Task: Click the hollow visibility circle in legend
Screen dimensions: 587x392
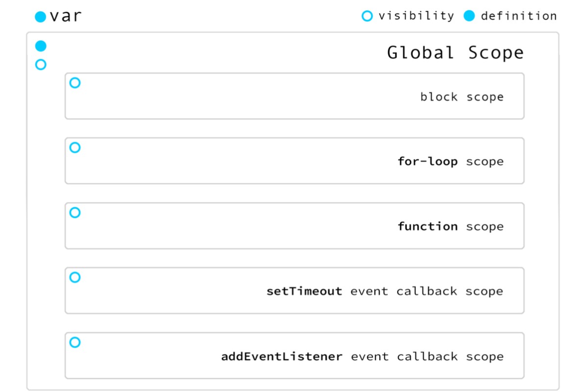Action: pyautogui.click(x=367, y=16)
